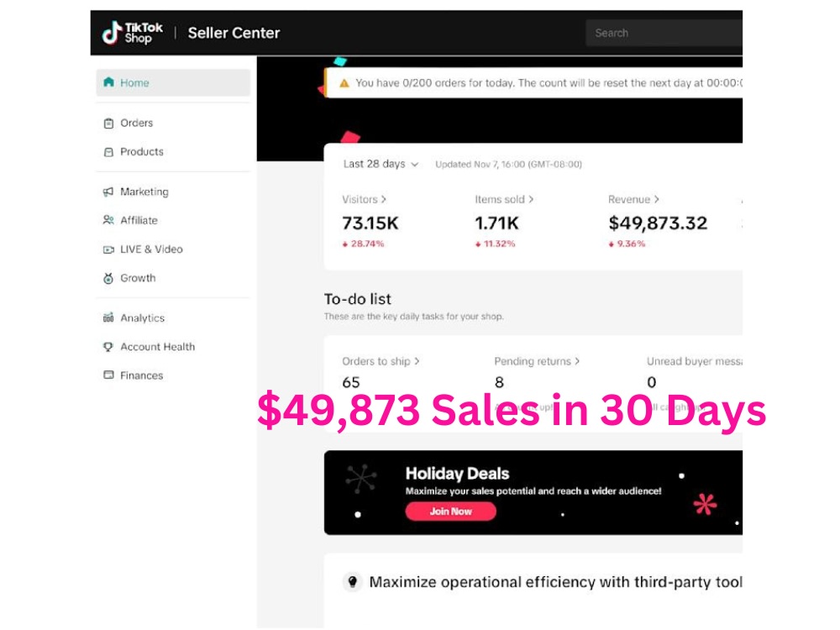Click the Orders clipboard icon
Image resolution: width=840 pixels, height=630 pixels.
(x=108, y=123)
